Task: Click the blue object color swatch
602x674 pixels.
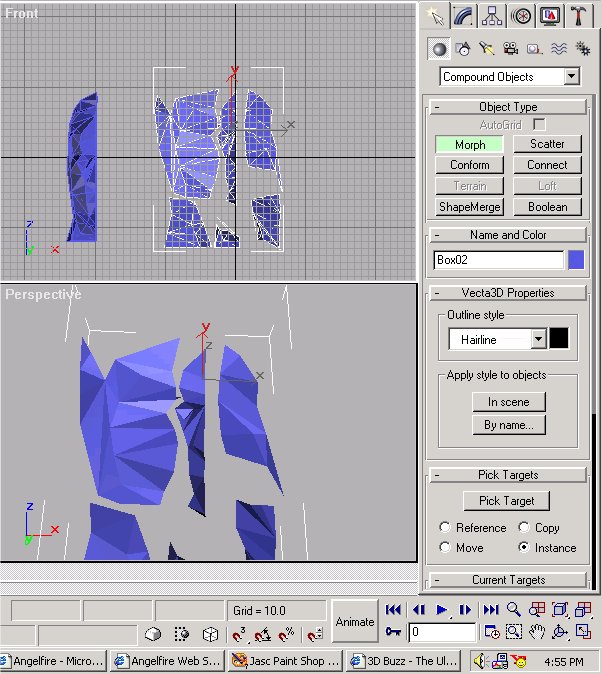Action: (576, 260)
